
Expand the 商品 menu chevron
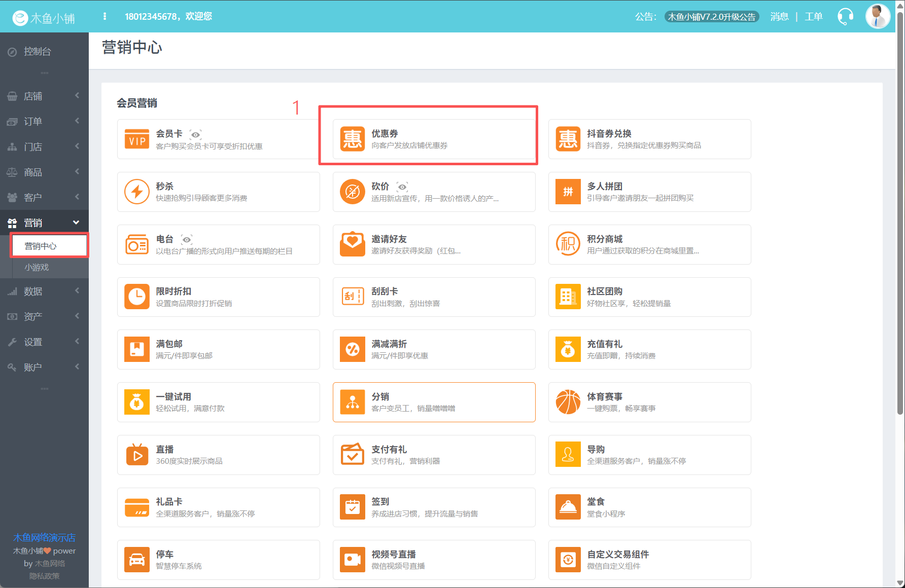77,172
